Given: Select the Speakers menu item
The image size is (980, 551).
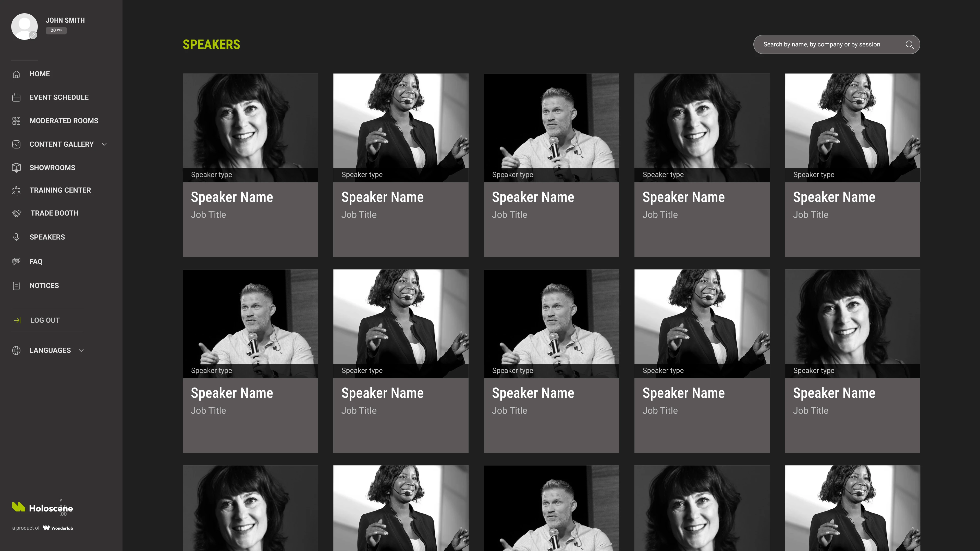Looking at the screenshot, I should tap(47, 237).
